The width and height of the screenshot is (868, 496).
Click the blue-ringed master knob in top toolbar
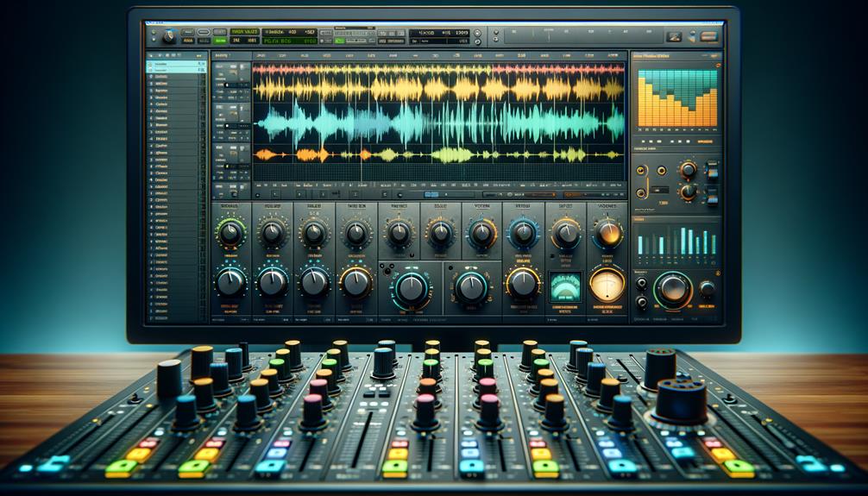click(x=168, y=37)
